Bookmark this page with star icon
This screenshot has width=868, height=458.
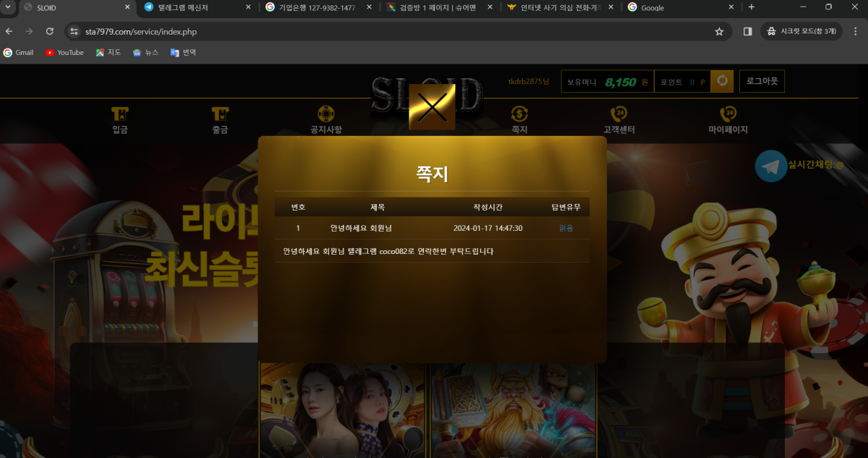coord(719,32)
